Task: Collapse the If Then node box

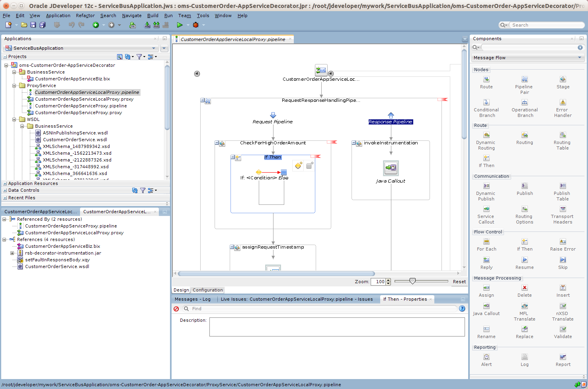Action: click(233, 157)
